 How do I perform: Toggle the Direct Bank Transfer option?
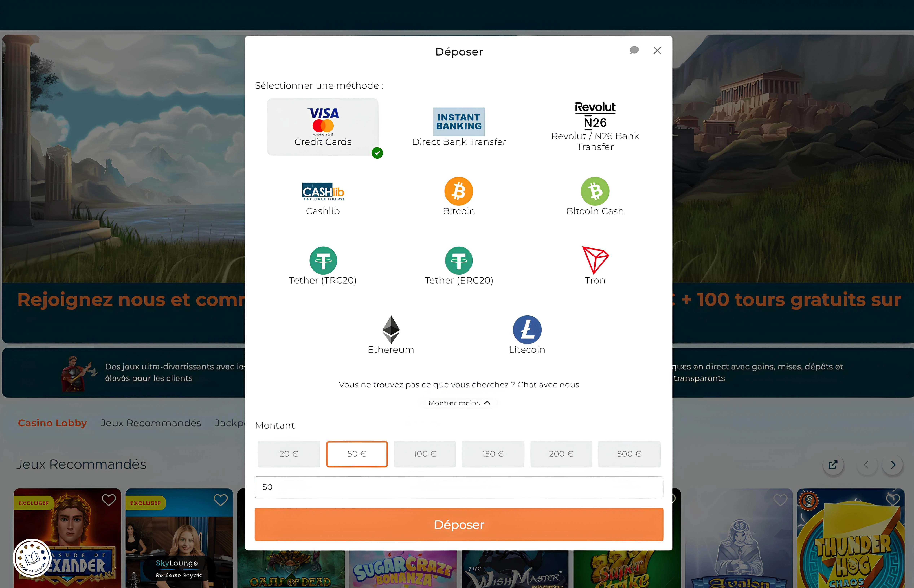tap(459, 126)
